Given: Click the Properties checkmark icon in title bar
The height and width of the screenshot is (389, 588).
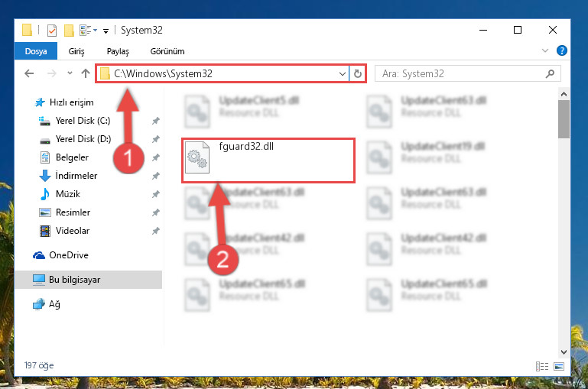Looking at the screenshot, I should point(52,31).
